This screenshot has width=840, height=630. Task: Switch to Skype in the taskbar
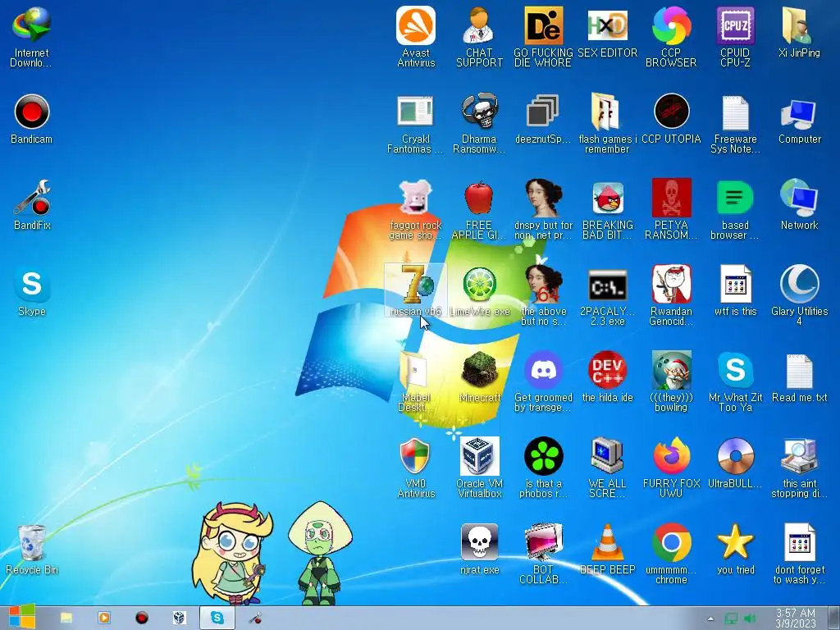point(217,618)
